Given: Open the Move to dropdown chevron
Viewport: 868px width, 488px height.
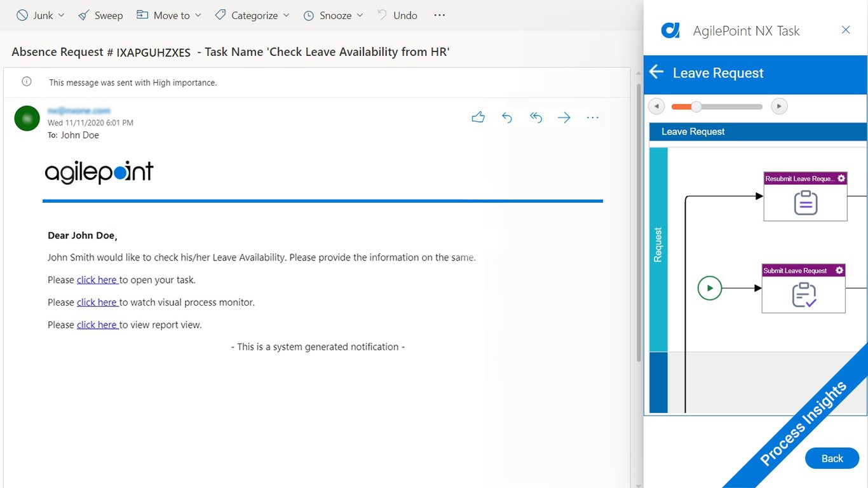Looking at the screenshot, I should 198,15.
